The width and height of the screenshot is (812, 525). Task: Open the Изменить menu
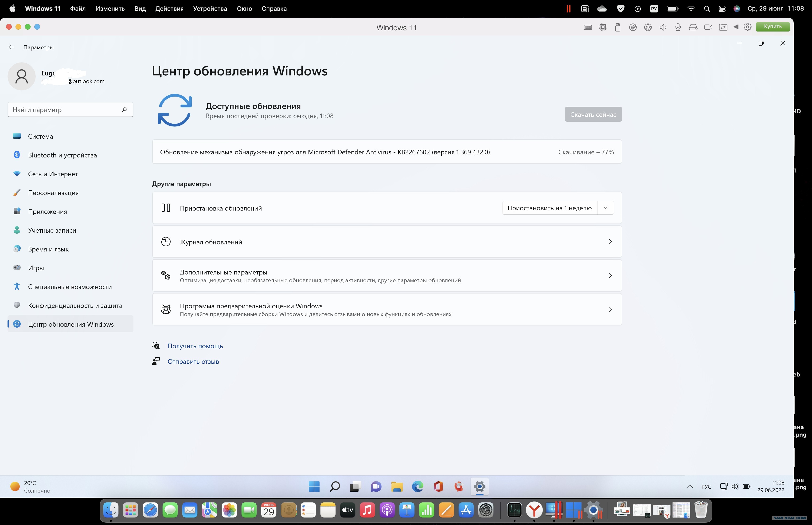[x=110, y=8]
